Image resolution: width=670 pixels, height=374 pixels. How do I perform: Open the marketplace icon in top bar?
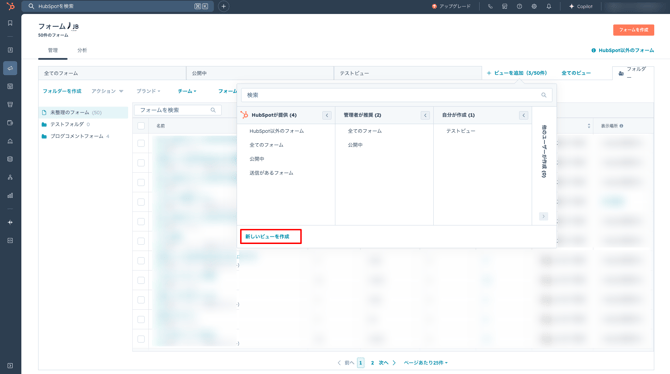click(x=505, y=6)
